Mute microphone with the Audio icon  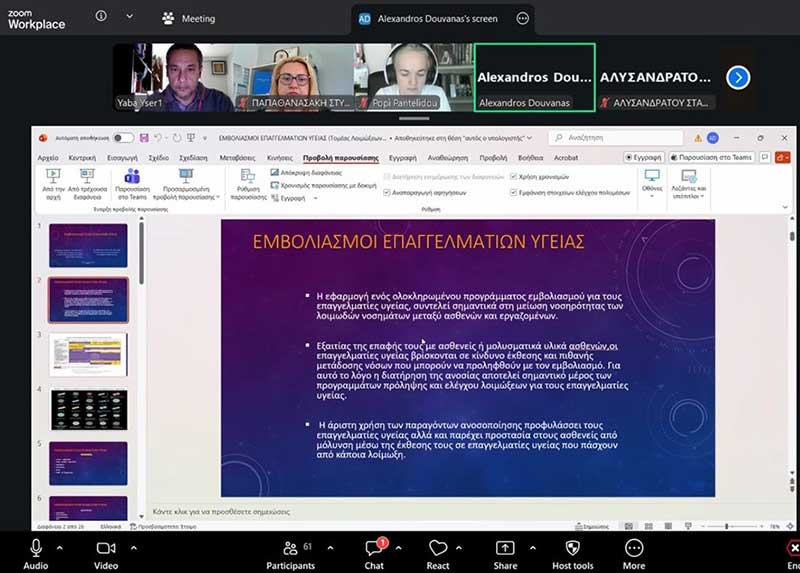coord(35,547)
